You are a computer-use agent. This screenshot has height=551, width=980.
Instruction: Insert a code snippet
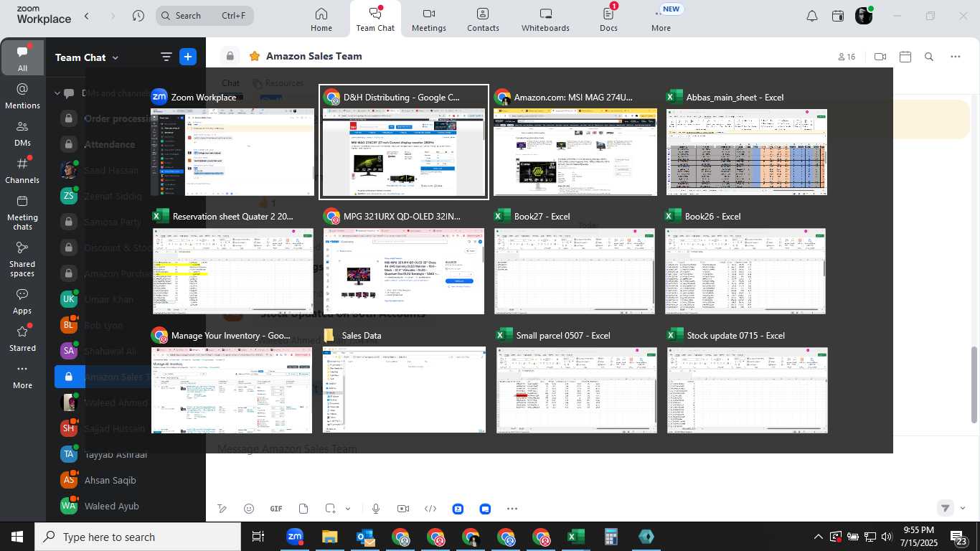[x=430, y=509]
